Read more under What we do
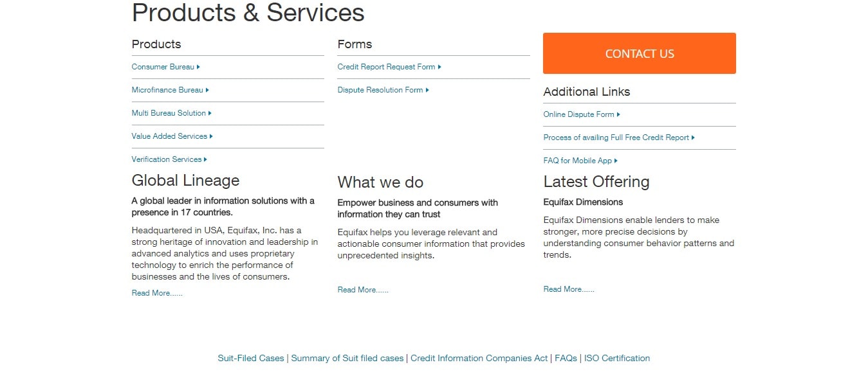The width and height of the screenshot is (868, 383). coord(363,290)
